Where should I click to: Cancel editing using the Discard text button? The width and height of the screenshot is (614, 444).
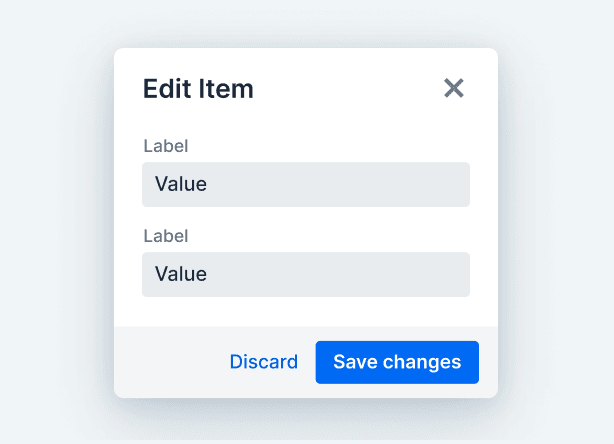[264, 362]
